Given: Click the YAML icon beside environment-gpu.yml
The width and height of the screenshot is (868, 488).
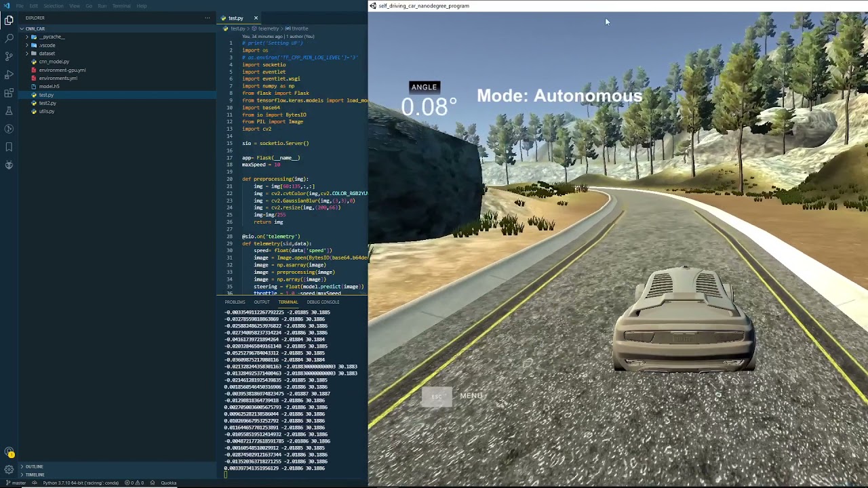Looking at the screenshot, I should coord(34,70).
